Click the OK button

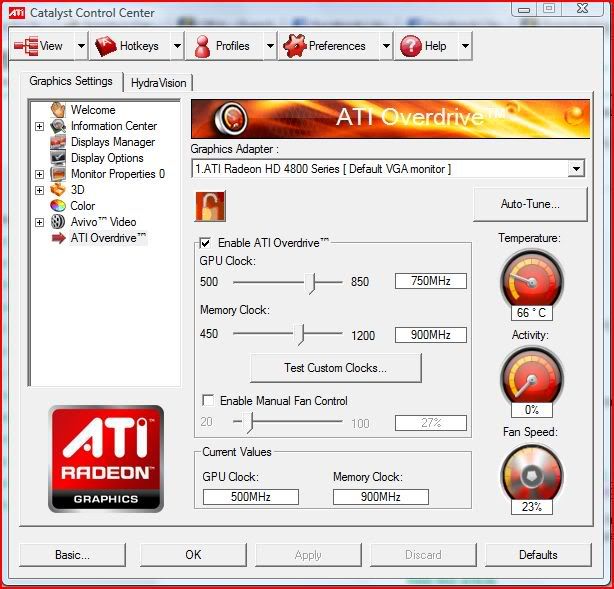[x=193, y=555]
